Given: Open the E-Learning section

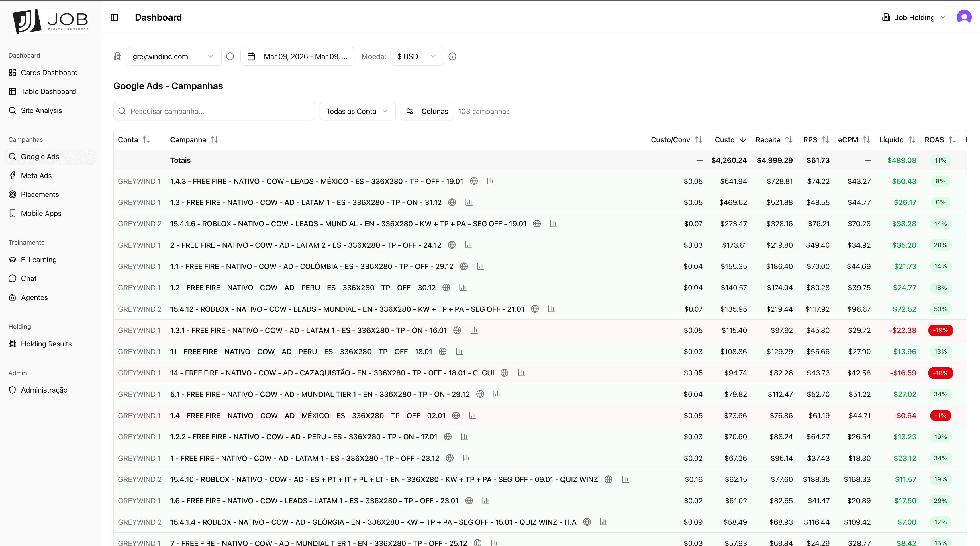Looking at the screenshot, I should click(x=38, y=259).
